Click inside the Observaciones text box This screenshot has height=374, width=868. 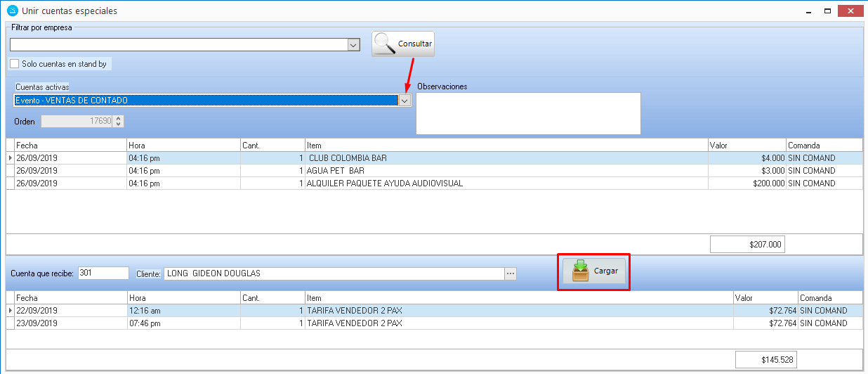point(527,112)
